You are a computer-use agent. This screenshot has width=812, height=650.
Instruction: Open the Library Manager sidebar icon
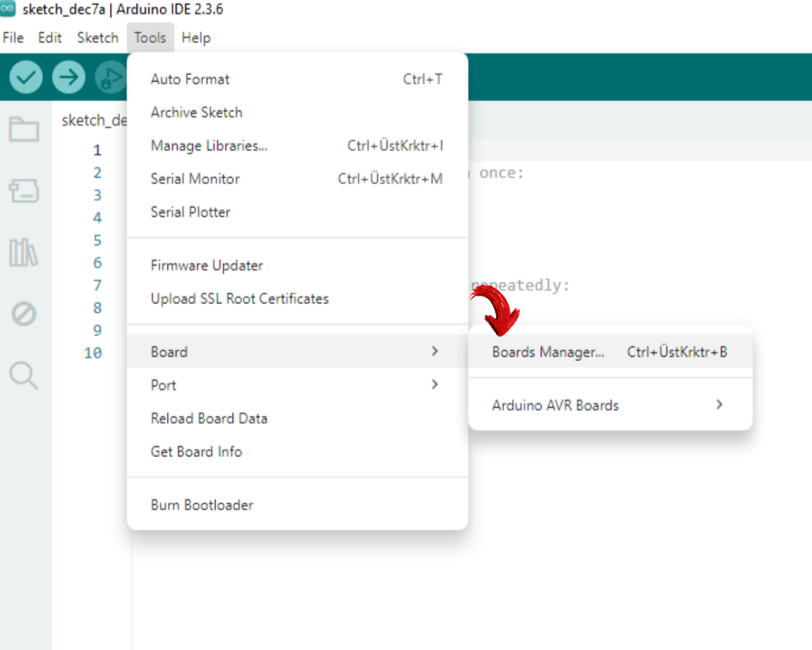coord(23,252)
